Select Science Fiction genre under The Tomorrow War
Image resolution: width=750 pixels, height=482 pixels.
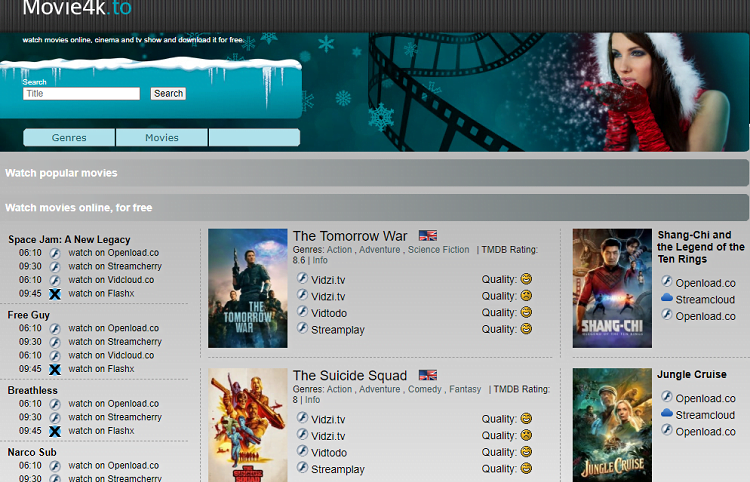coord(439,250)
